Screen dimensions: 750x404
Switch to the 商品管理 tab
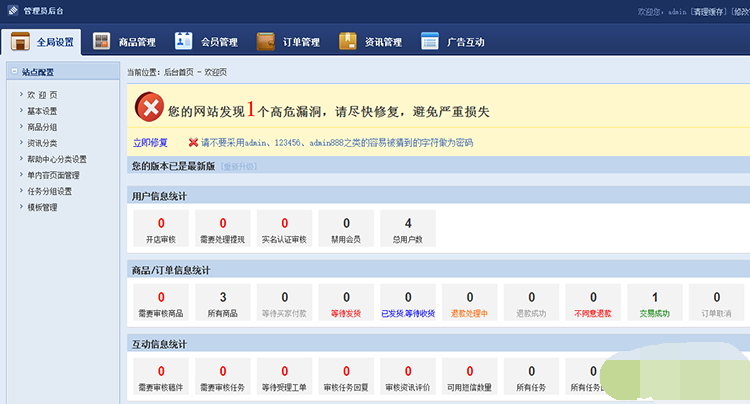tap(124, 42)
